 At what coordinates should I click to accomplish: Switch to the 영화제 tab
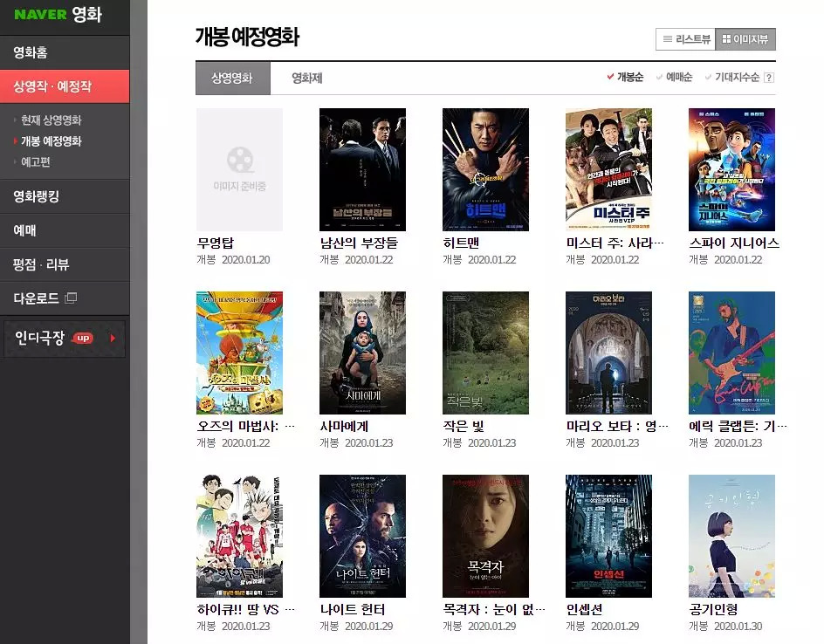(x=307, y=79)
